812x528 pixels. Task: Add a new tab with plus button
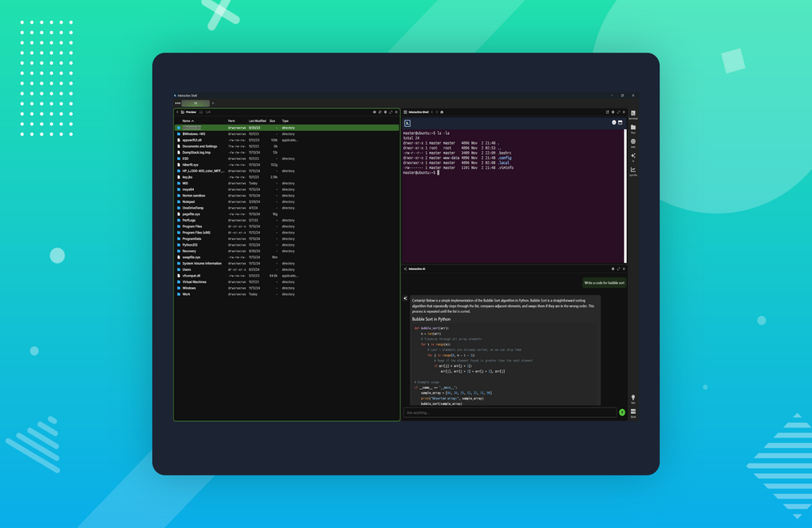(x=212, y=103)
